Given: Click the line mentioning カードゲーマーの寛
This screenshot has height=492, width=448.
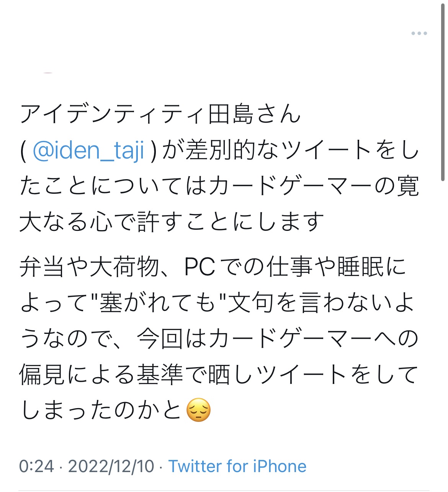Looking at the screenshot, I should pyautogui.click(x=219, y=186).
